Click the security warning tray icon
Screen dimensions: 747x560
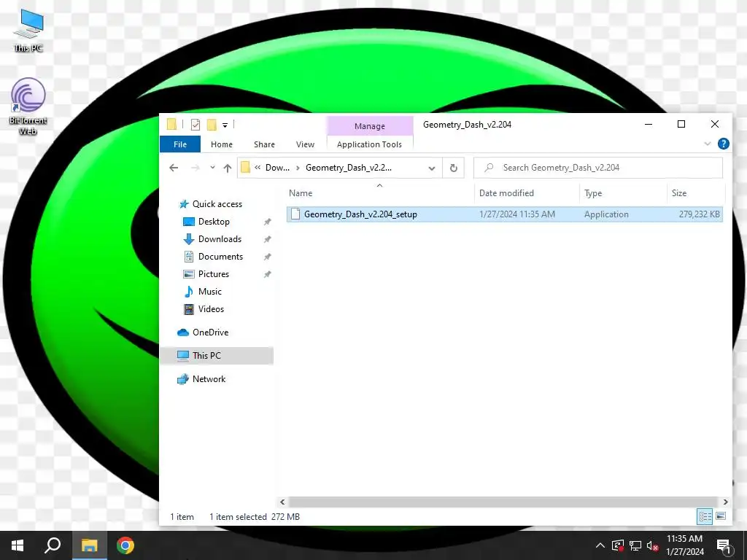click(x=618, y=545)
